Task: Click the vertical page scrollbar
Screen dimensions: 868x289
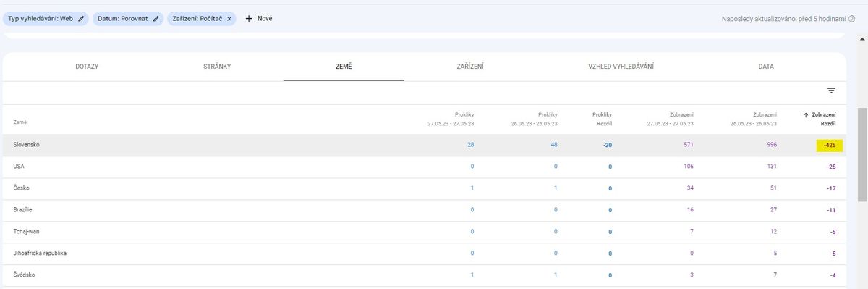Action: pos(862,156)
